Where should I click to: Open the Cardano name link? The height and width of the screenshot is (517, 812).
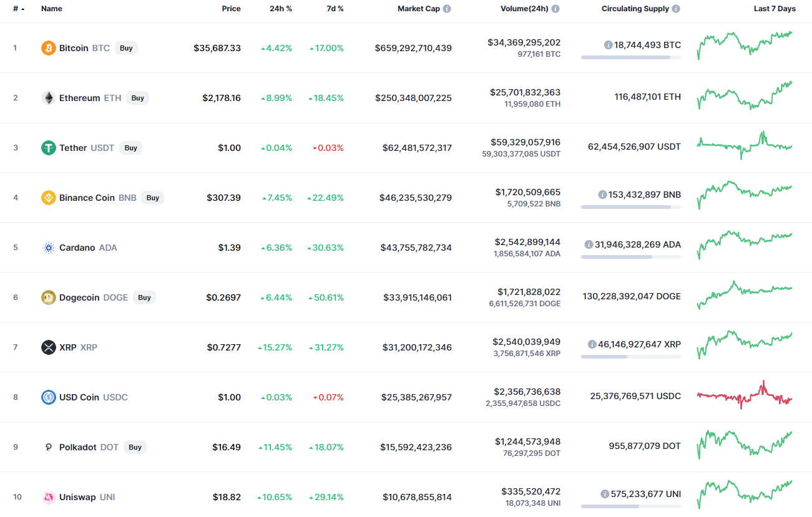[77, 248]
